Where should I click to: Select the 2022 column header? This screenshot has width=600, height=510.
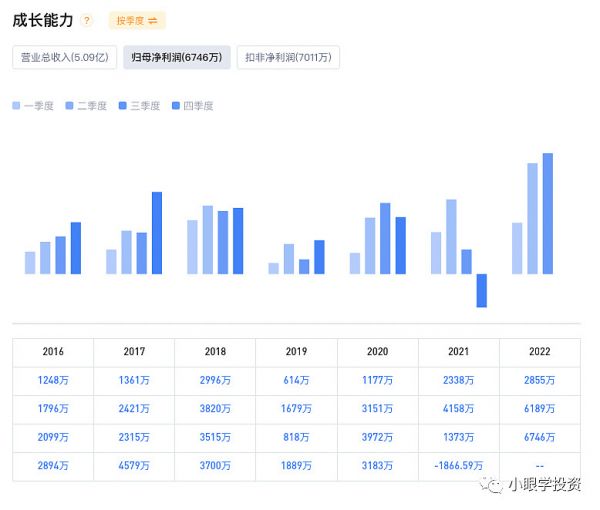pyautogui.click(x=539, y=352)
